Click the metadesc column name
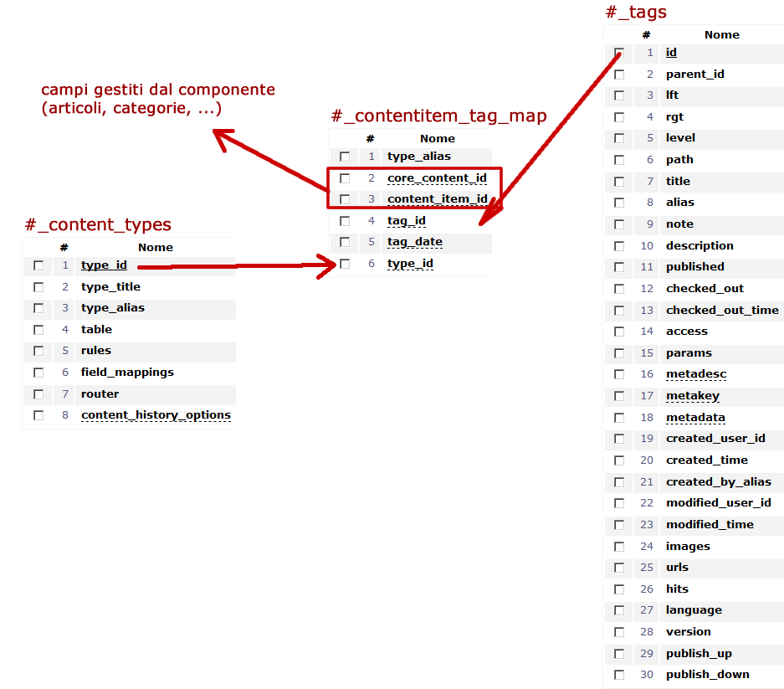 (696, 374)
